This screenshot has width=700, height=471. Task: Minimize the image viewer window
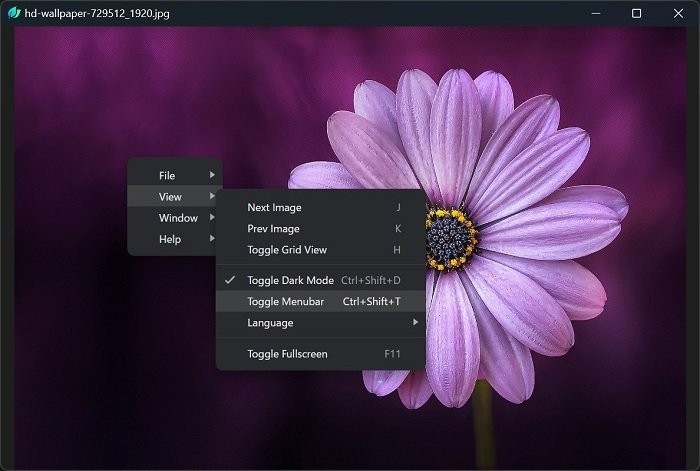pos(596,13)
